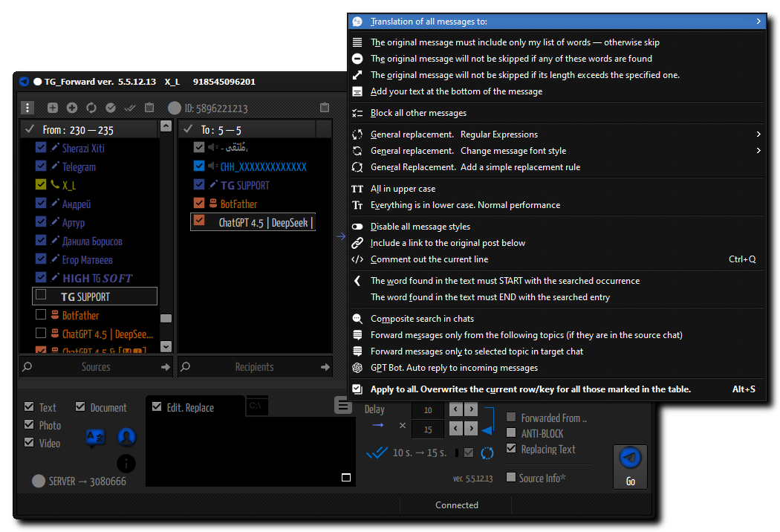Click the search icon in Sources bar

[27, 367]
